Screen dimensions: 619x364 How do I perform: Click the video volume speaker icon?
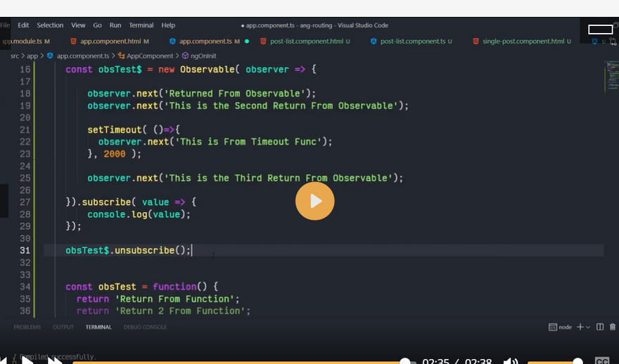[511, 360]
